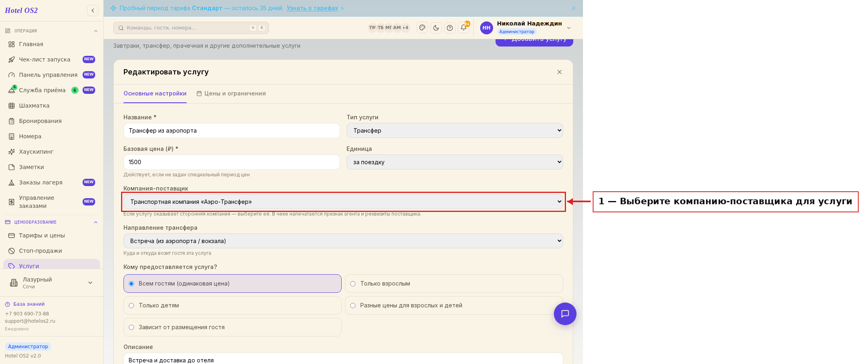The height and width of the screenshot is (364, 868).
Task: Click the Номера sidebar icon
Action: coord(12,136)
